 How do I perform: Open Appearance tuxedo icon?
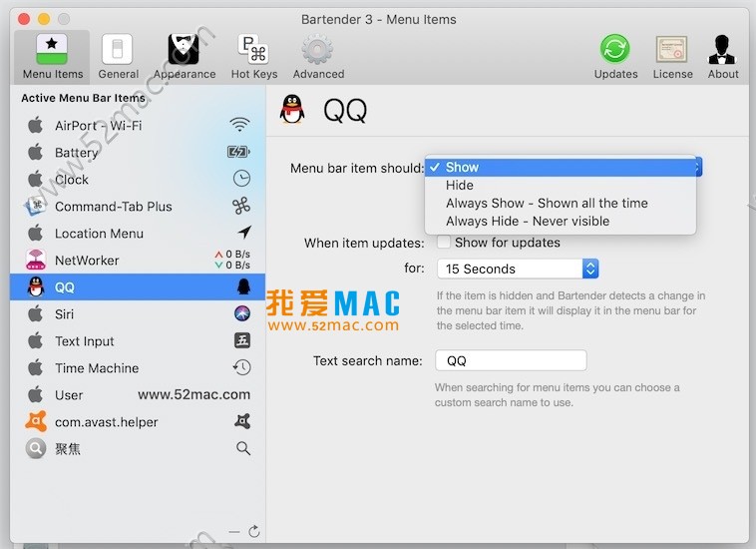(x=184, y=49)
